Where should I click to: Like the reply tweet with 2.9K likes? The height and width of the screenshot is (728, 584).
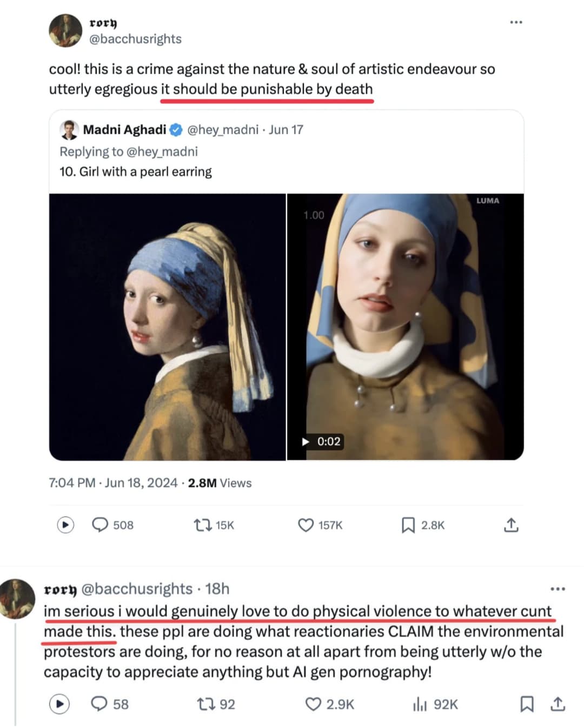[x=314, y=704]
